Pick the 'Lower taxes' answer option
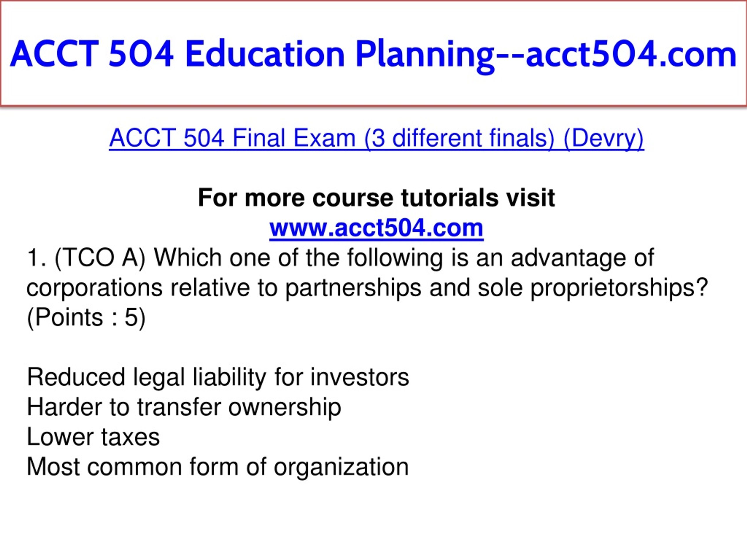Screen dimensions: 747x560 pos(93,437)
